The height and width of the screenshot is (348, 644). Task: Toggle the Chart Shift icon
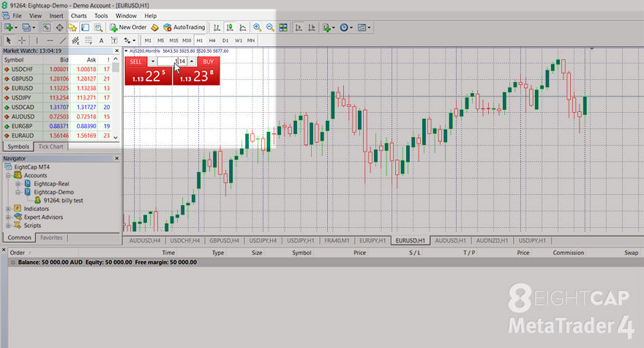click(312, 28)
